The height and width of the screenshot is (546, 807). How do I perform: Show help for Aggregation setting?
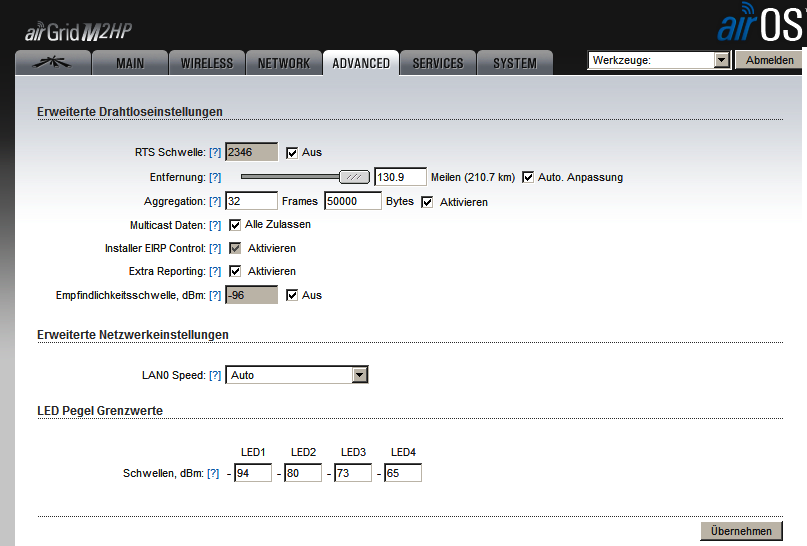[x=215, y=202]
